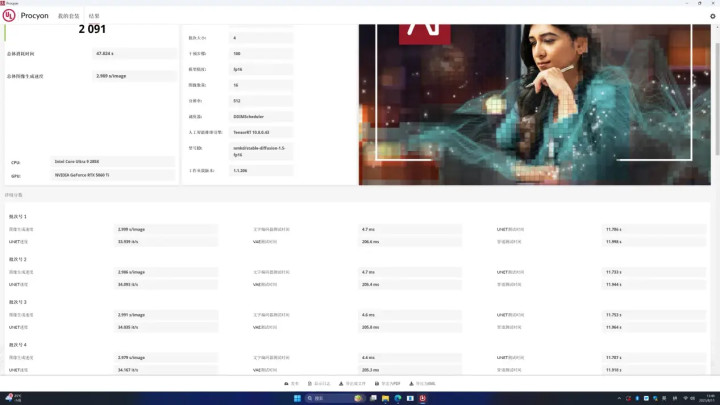This screenshot has height=405, width=720.
Task: Open the first tab next to Procyon logo
Action: [68, 16]
